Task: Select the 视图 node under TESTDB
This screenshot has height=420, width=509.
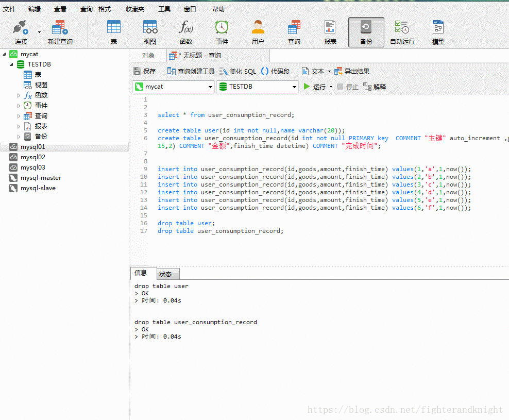Action: [36, 85]
